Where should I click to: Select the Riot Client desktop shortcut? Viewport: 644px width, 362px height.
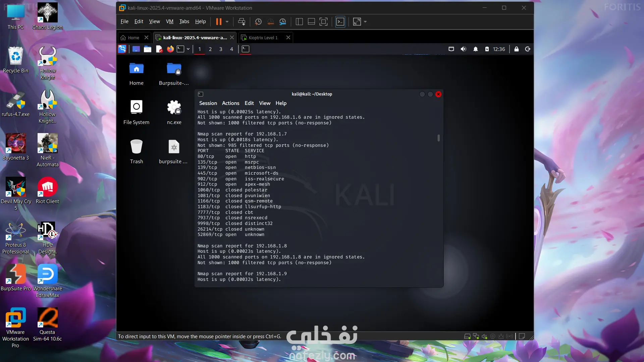coord(47,191)
